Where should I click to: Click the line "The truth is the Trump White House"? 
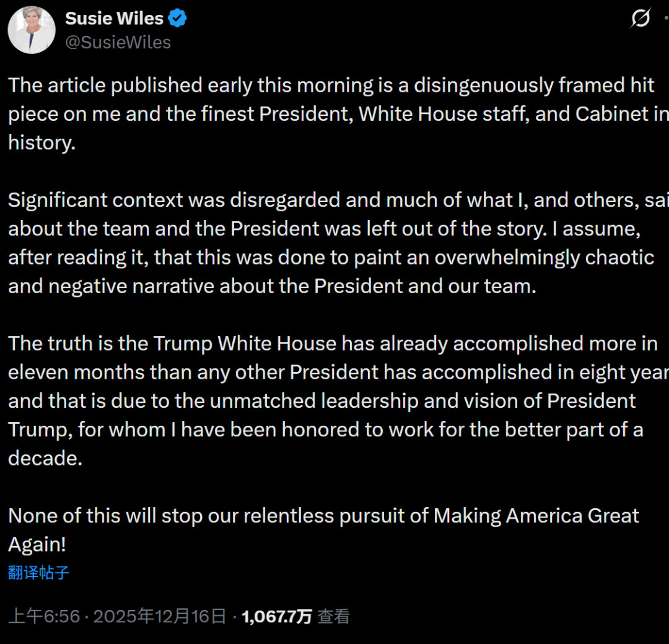pyautogui.click(x=332, y=343)
